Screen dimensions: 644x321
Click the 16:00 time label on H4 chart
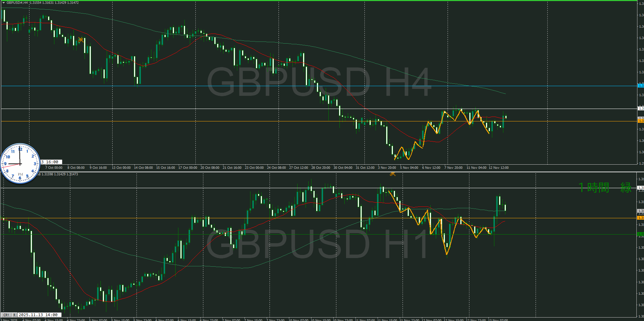click(x=51, y=162)
